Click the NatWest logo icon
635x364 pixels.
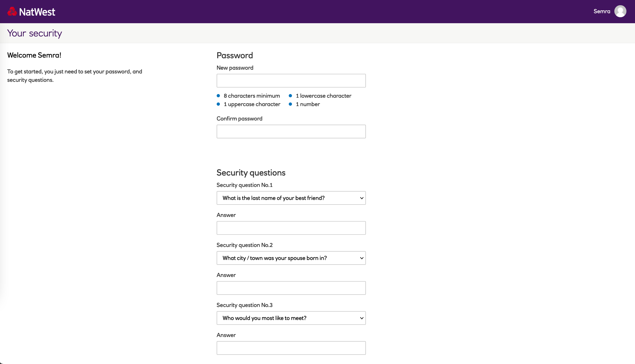pos(12,11)
